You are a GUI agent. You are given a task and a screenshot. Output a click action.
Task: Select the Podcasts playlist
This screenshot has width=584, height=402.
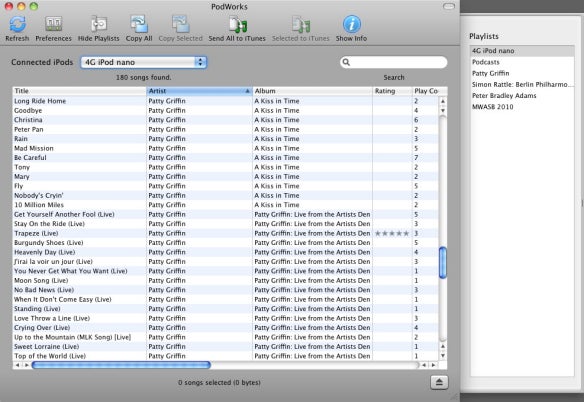522,62
